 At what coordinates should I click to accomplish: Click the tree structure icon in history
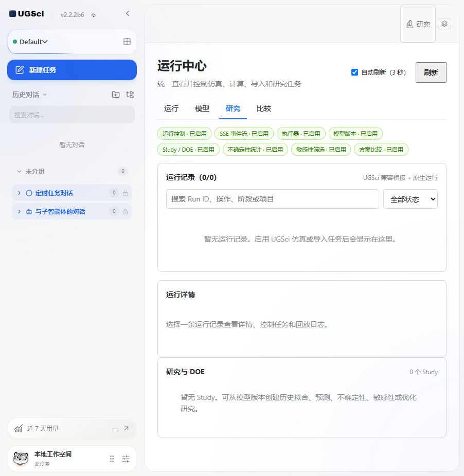(x=130, y=95)
